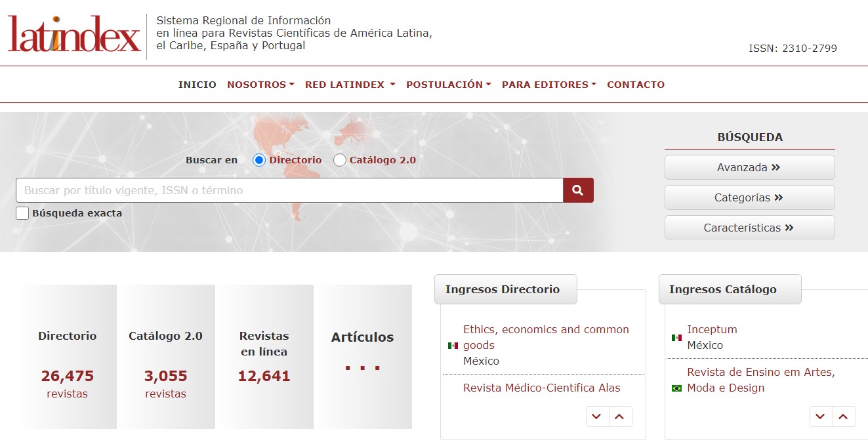The width and height of the screenshot is (868, 448).
Task: Select the Directorio radio button
Action: (260, 159)
